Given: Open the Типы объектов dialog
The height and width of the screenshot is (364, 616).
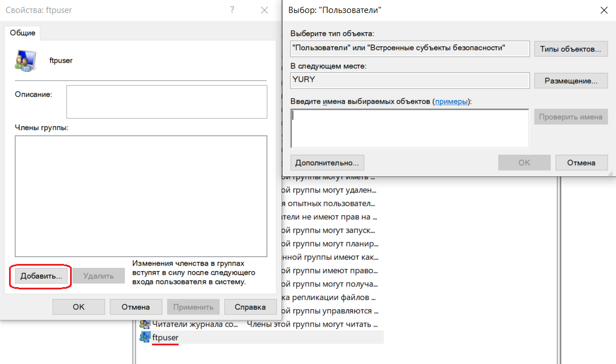Looking at the screenshot, I should click(571, 49).
